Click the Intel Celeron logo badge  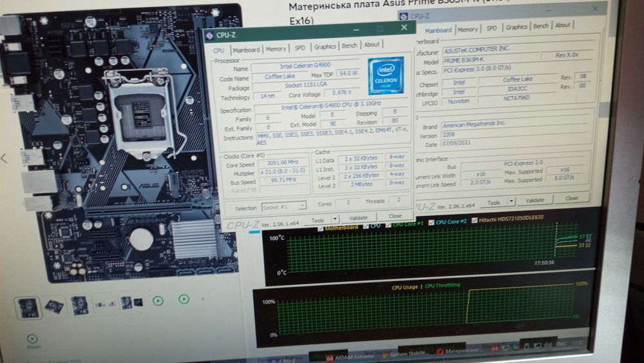[x=386, y=76]
